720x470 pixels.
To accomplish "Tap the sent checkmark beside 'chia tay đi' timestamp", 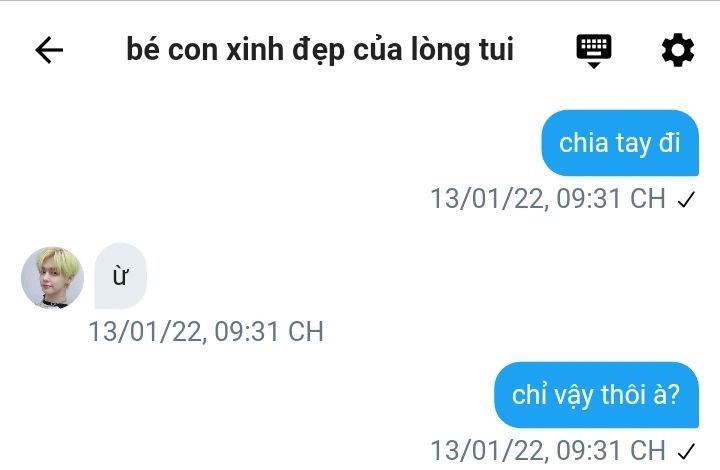I will coord(686,200).
